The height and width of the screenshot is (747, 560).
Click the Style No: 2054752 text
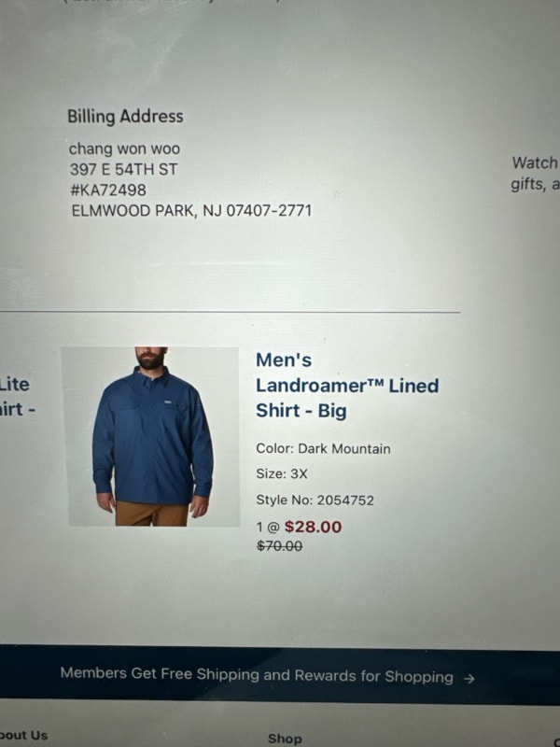[315, 500]
